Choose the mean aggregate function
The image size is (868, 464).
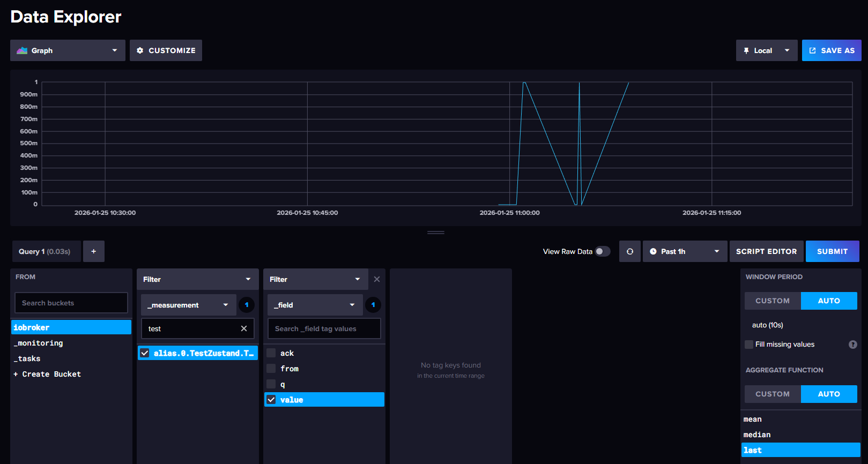(x=801, y=419)
